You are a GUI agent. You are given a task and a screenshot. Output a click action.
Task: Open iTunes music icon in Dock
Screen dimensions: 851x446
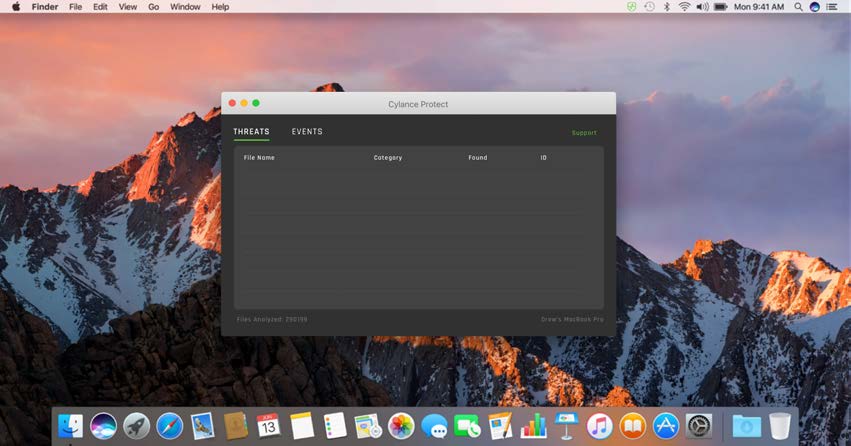(600, 425)
